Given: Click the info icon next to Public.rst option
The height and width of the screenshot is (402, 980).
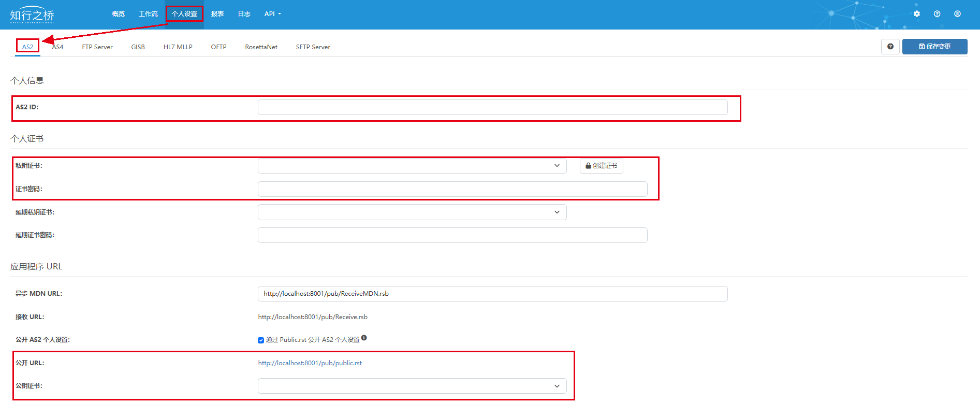Looking at the screenshot, I should (x=364, y=338).
